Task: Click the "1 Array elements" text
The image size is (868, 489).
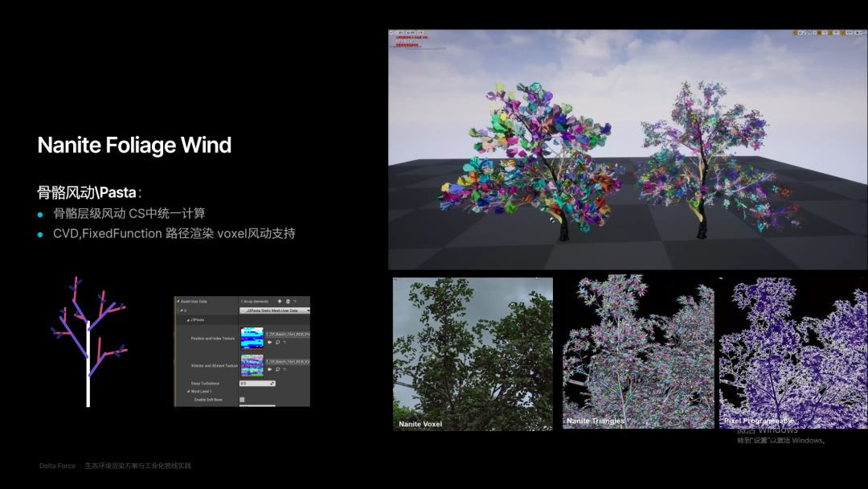Action: coord(254,302)
